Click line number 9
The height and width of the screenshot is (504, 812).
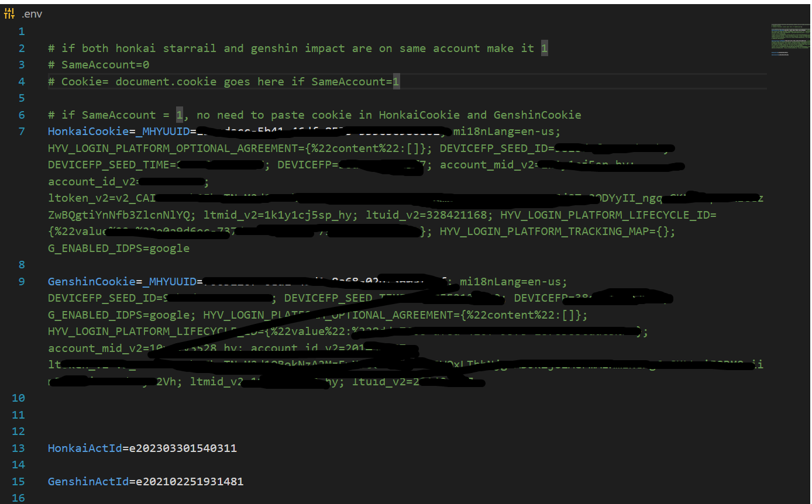point(22,281)
